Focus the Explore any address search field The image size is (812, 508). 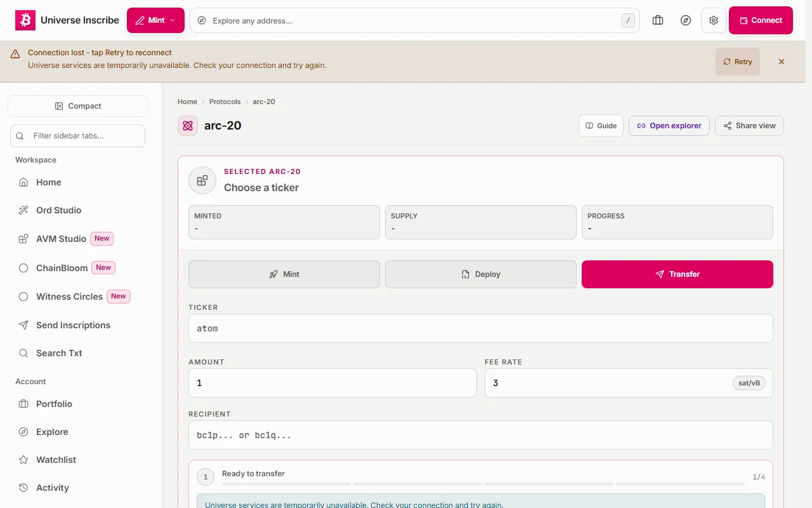pos(414,20)
